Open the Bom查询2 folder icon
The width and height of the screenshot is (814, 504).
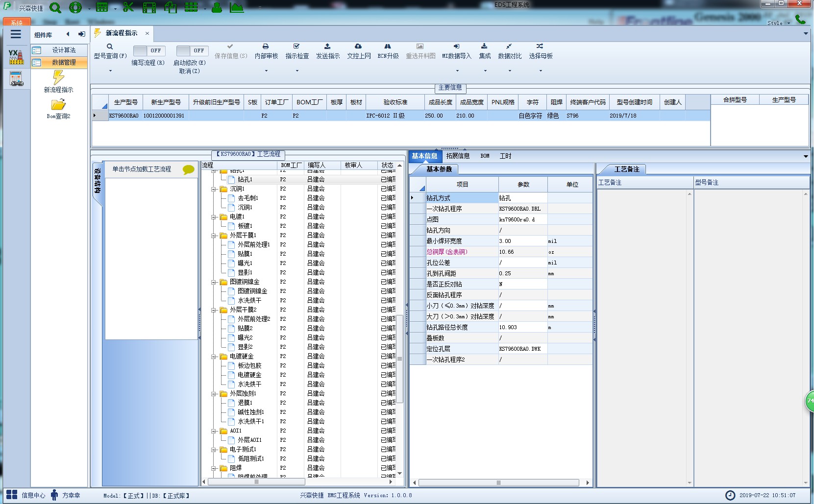[58, 104]
